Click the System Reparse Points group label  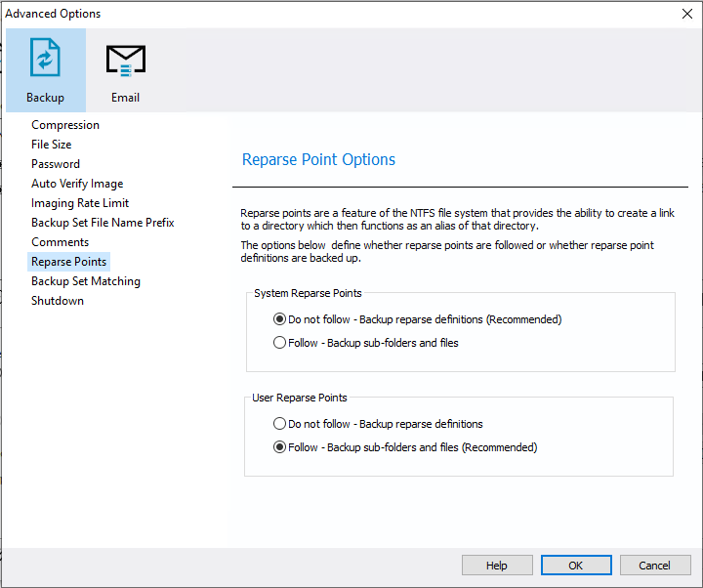(308, 293)
